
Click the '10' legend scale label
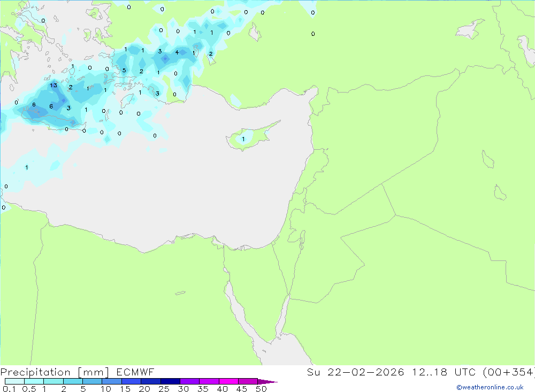[106, 389]
